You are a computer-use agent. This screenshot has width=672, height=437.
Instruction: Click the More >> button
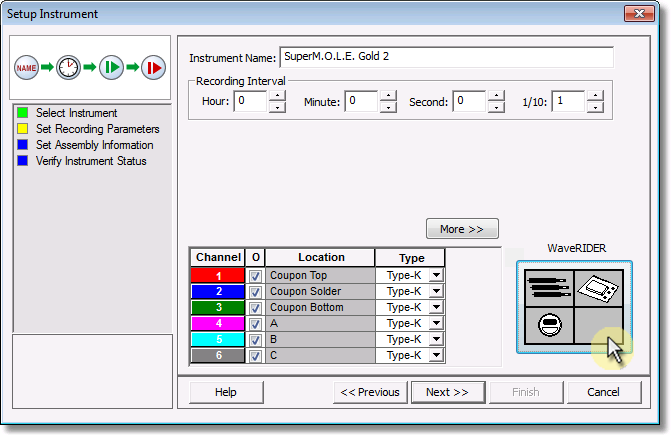tap(462, 229)
